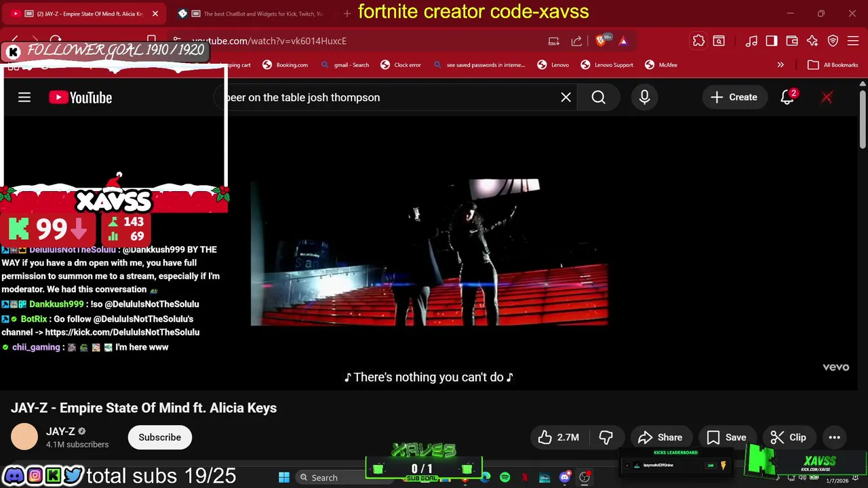The image size is (868, 488).
Task: Click the video player to pause playback
Action: click(x=429, y=252)
